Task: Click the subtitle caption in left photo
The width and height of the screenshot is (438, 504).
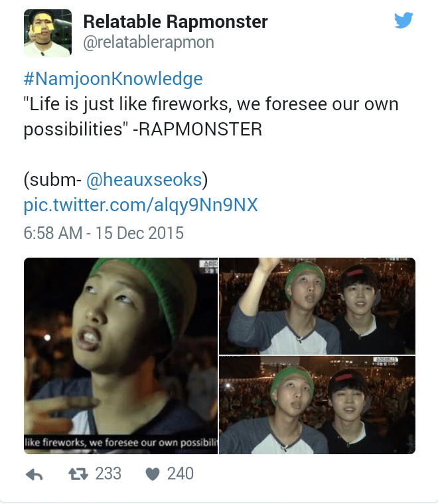Action: point(121,443)
